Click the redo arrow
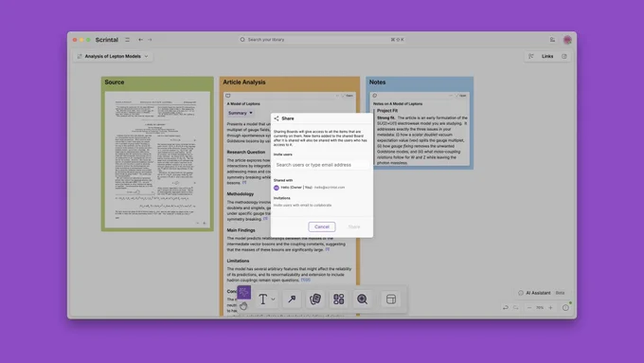 click(515, 307)
